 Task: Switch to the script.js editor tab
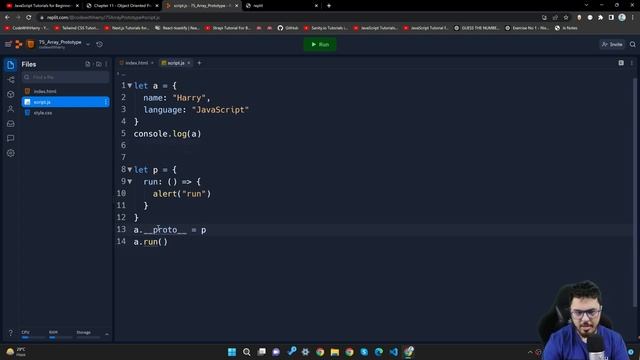point(176,63)
